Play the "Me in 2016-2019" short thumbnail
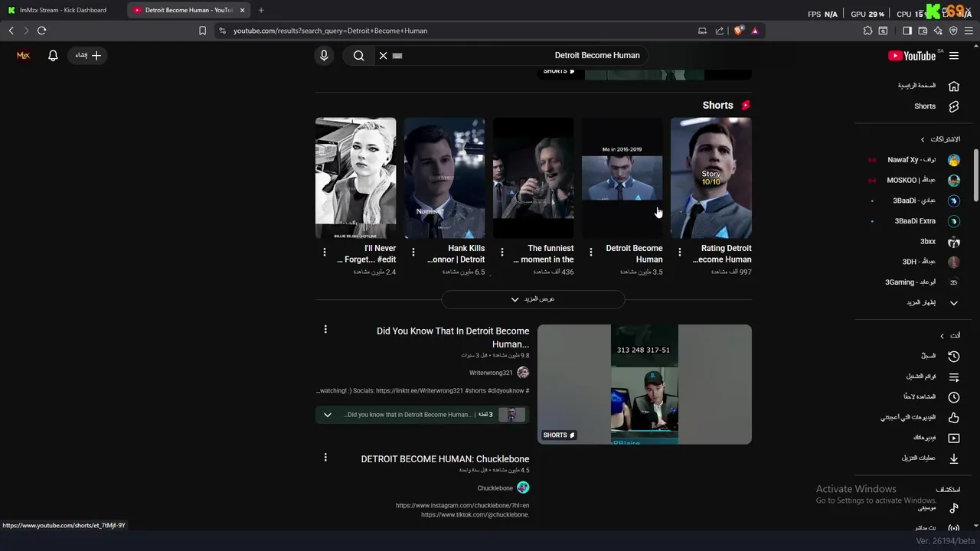Screen dimensions: 980x551 [x=622, y=178]
